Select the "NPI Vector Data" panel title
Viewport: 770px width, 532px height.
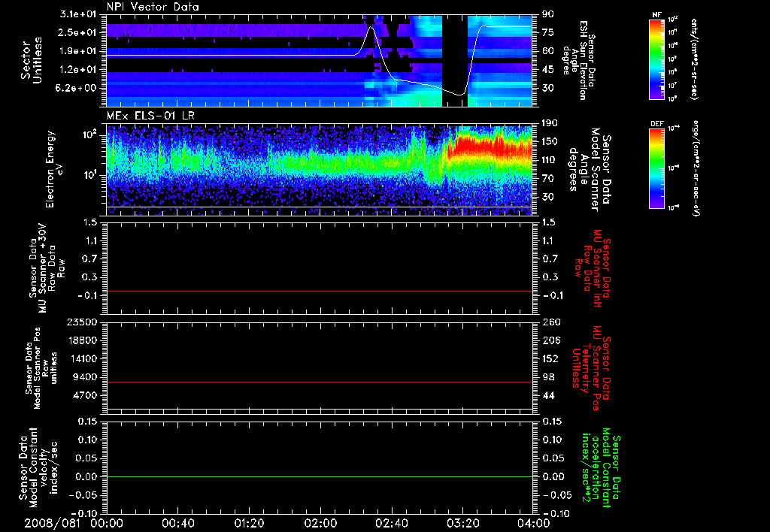coord(153,7)
